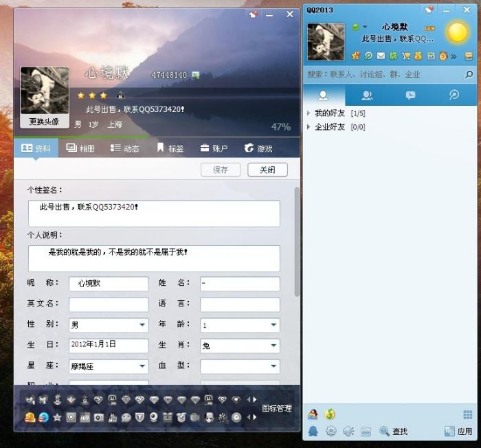Launch the green globe browser icon
Image resolution: width=481 pixels, height=448 pixels.
coord(330,414)
